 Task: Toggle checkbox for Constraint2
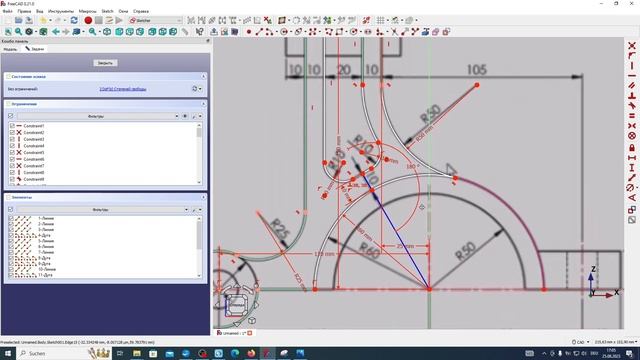click(x=12, y=133)
